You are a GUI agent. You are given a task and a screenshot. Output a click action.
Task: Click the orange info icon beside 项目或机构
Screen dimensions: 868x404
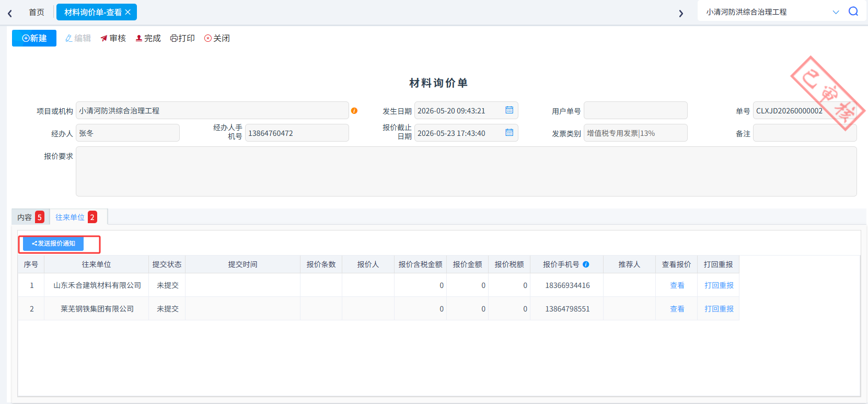[354, 111]
